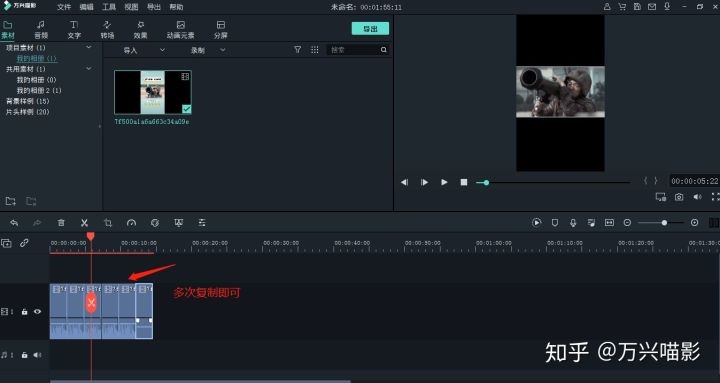Collapse the 共用素材 (1) folder
Image resolution: width=720 pixels, height=383 pixels.
[x=89, y=68]
